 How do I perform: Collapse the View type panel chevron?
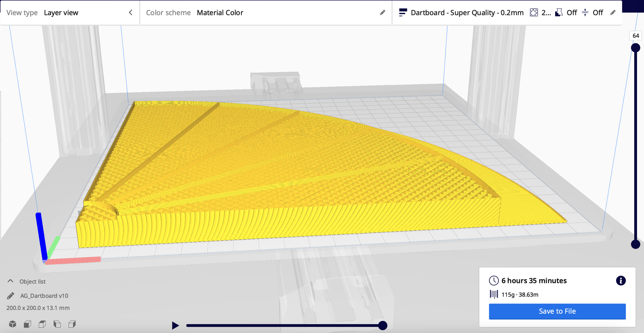tap(131, 12)
